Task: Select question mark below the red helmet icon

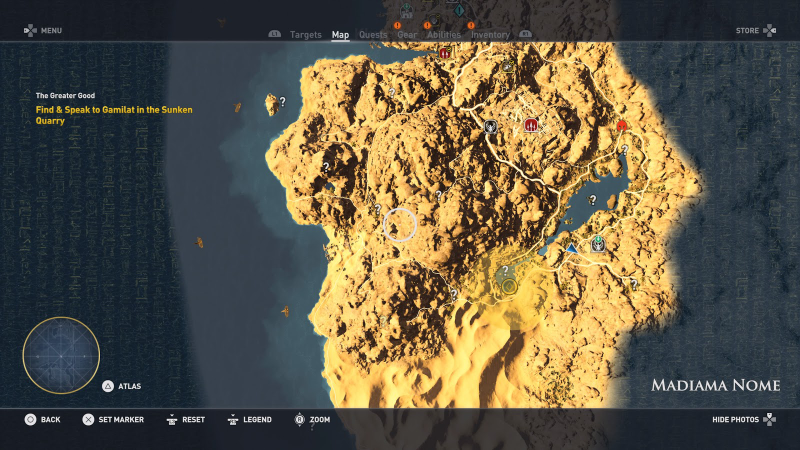Action: (625, 149)
